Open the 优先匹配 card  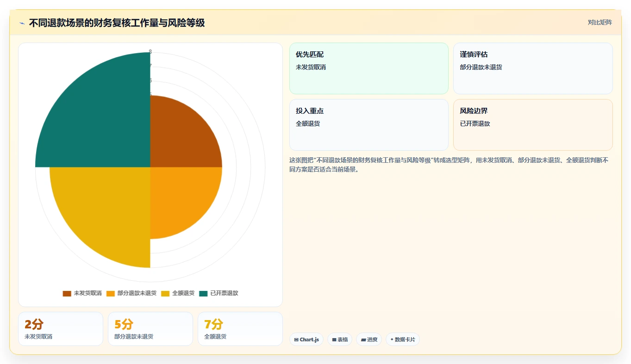[x=369, y=68]
